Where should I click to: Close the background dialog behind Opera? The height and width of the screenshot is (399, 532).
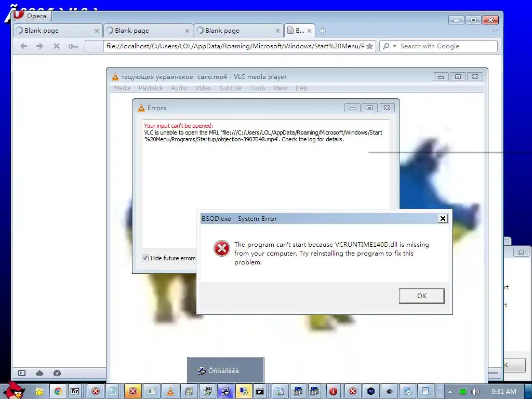tap(522, 252)
